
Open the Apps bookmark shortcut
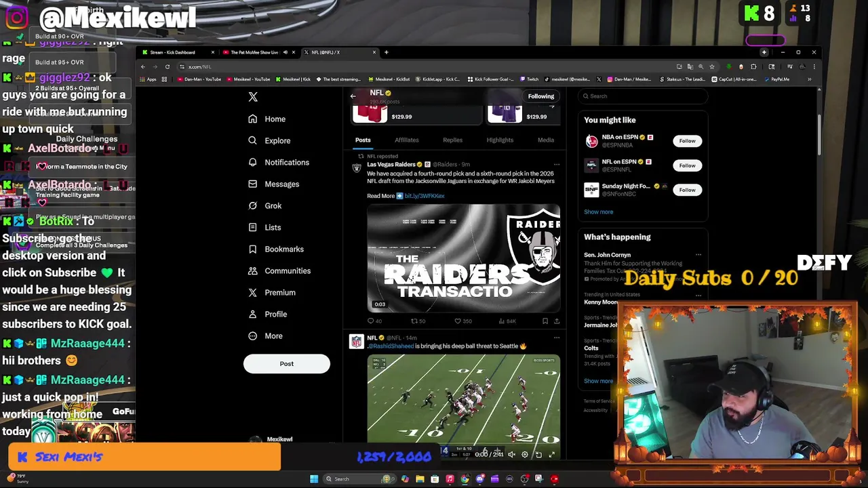[x=148, y=79]
